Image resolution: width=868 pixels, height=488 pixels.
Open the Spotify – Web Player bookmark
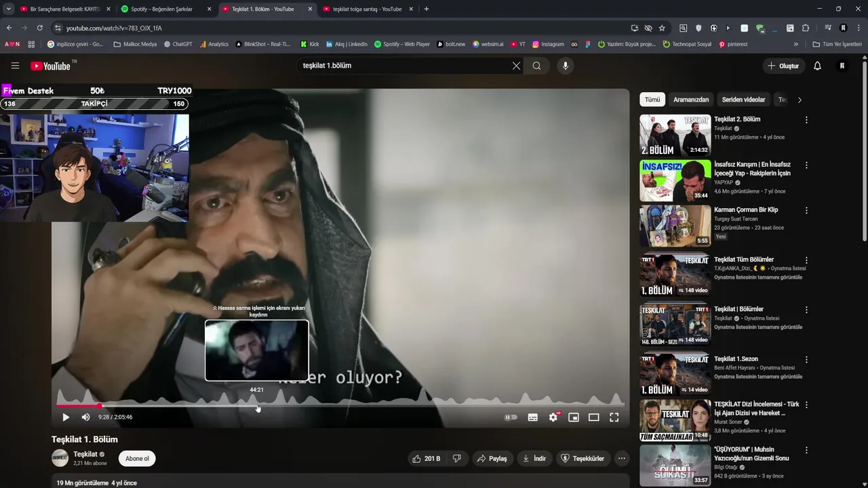tap(402, 44)
